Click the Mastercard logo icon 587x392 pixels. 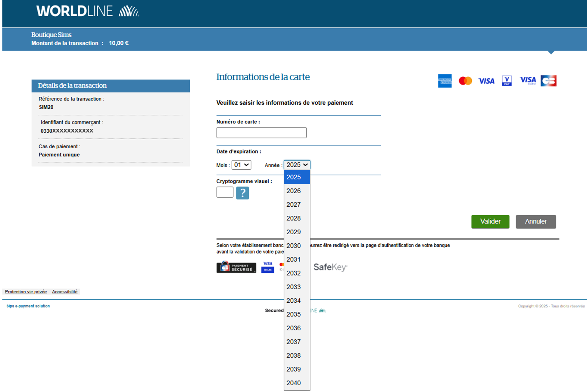tap(465, 81)
